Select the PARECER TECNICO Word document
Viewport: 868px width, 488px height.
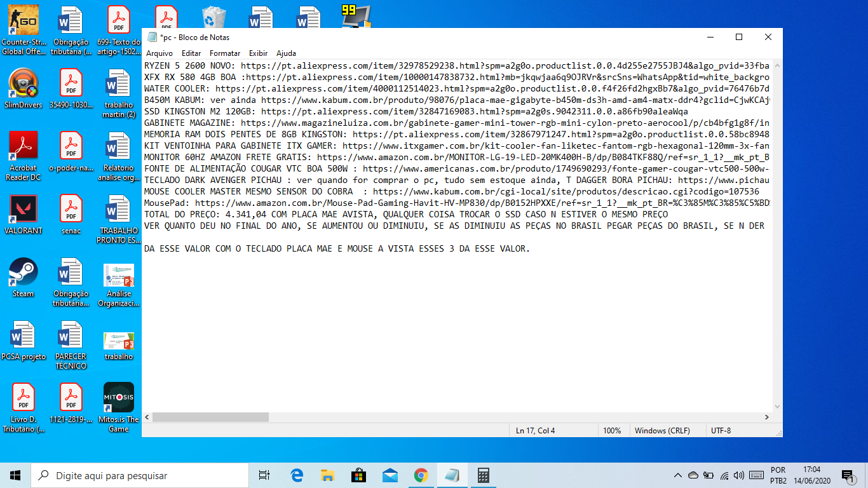click(71, 345)
